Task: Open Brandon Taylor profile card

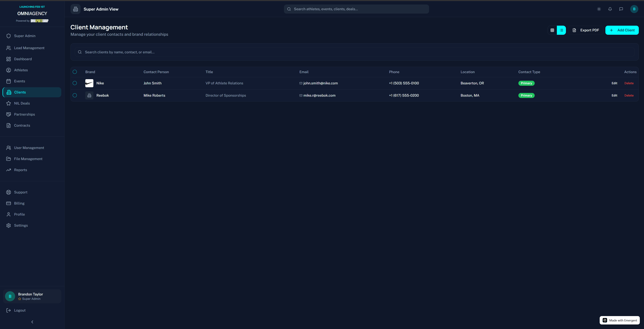Action: click(32, 296)
